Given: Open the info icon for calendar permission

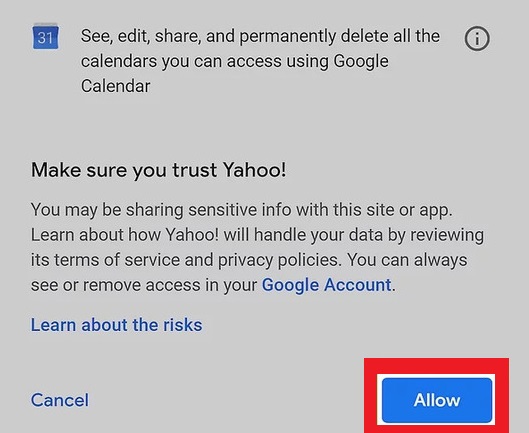Looking at the screenshot, I should (x=477, y=38).
